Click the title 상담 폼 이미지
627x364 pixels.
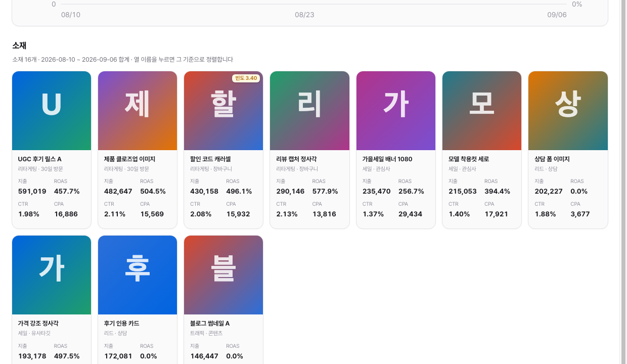click(552, 159)
